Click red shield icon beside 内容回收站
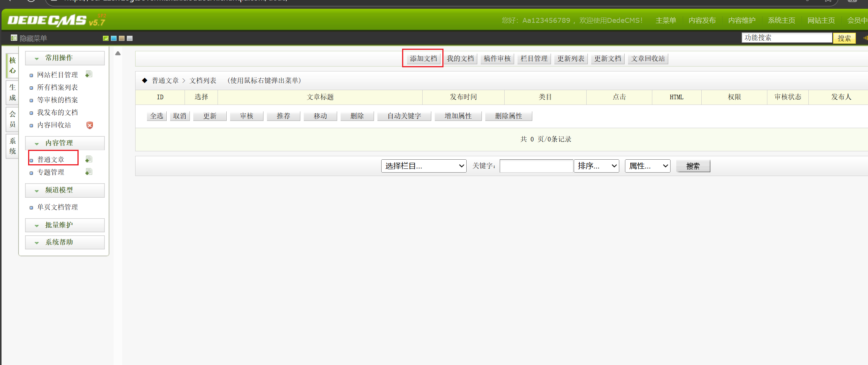 click(90, 125)
